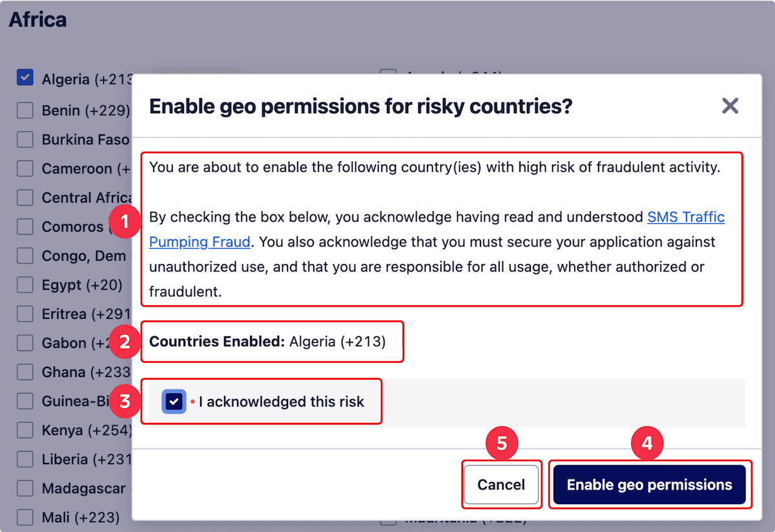Enable the Burkina Faso checkbox

24,139
